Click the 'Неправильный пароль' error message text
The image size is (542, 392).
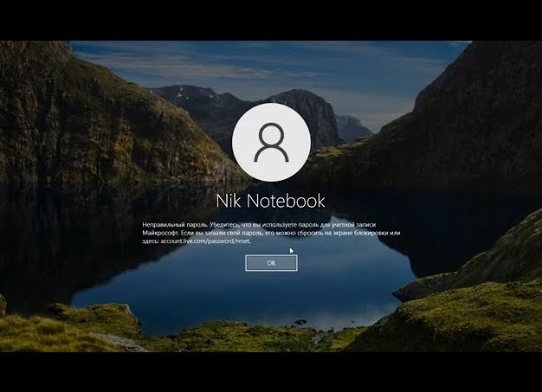point(271,233)
